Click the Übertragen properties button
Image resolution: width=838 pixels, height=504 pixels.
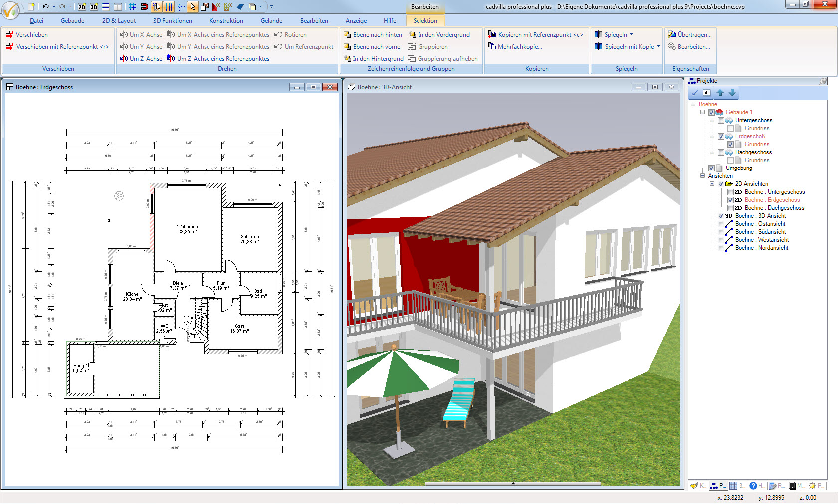tap(690, 35)
